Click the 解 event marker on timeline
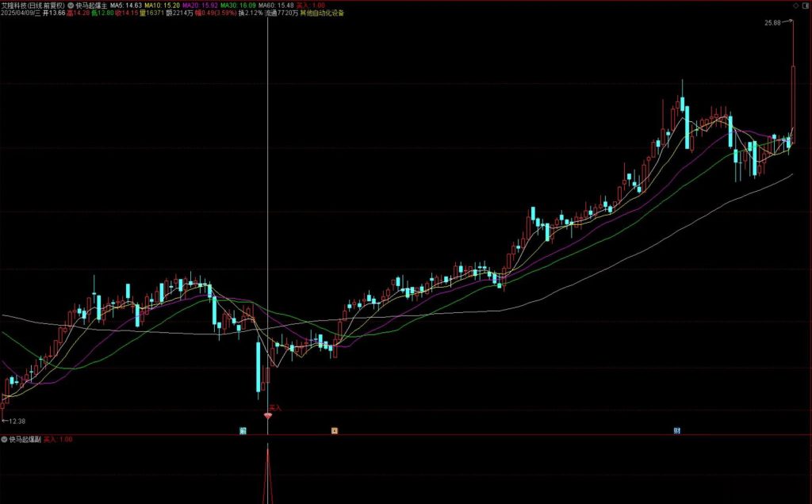Image resolution: width=812 pixels, height=504 pixels. (x=243, y=430)
